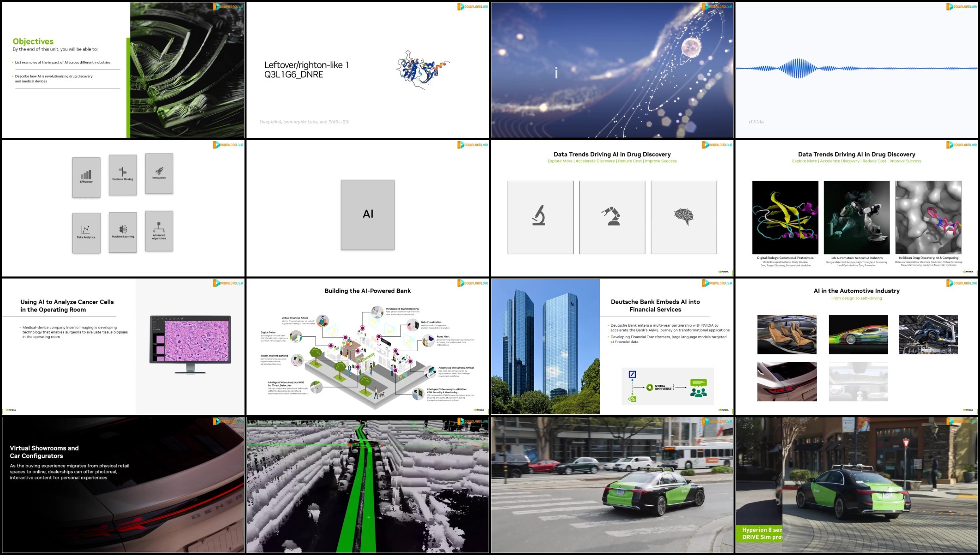Click the Digital Twins circle icon
The width and height of the screenshot is (980, 555).
click(296, 336)
